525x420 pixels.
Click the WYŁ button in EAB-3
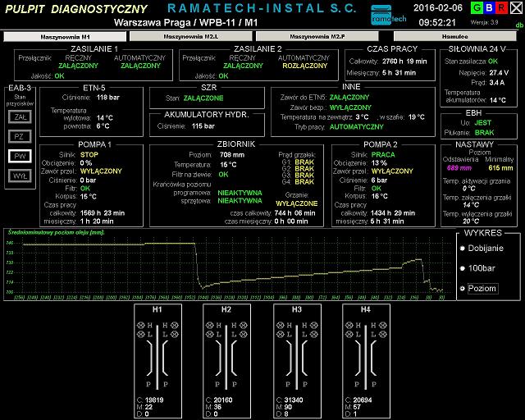tap(20, 176)
